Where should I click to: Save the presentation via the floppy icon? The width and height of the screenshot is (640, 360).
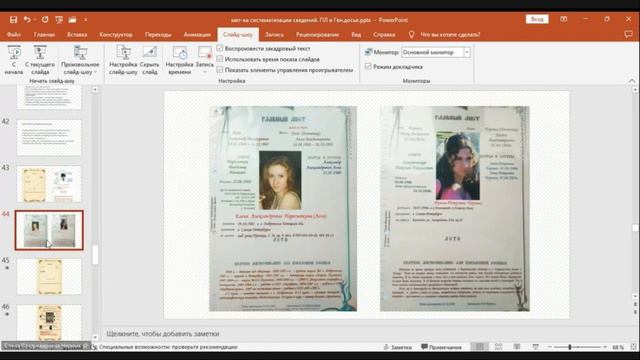pyautogui.click(x=13, y=20)
